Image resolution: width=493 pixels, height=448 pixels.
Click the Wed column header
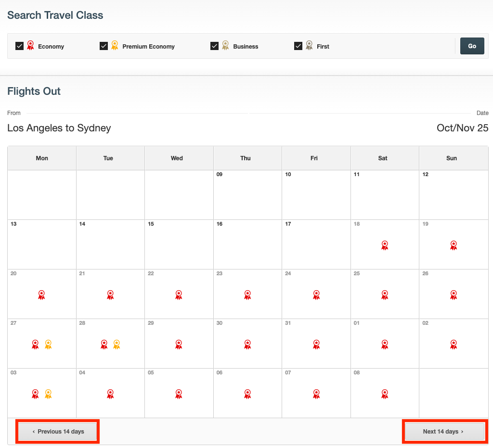click(179, 158)
